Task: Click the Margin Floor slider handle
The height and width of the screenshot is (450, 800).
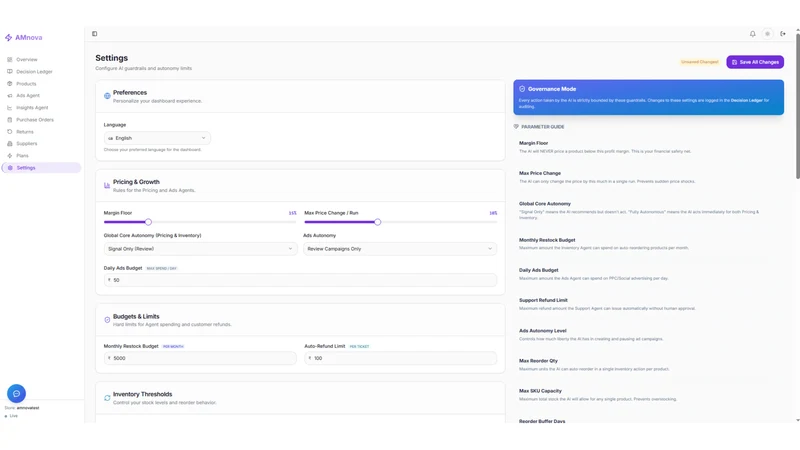Action: coord(148,222)
